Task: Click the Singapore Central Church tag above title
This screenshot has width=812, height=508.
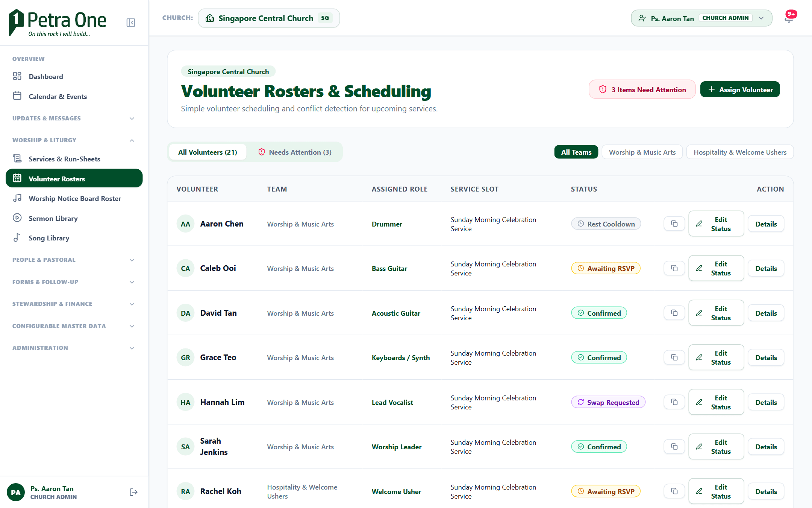Action: pos(228,71)
